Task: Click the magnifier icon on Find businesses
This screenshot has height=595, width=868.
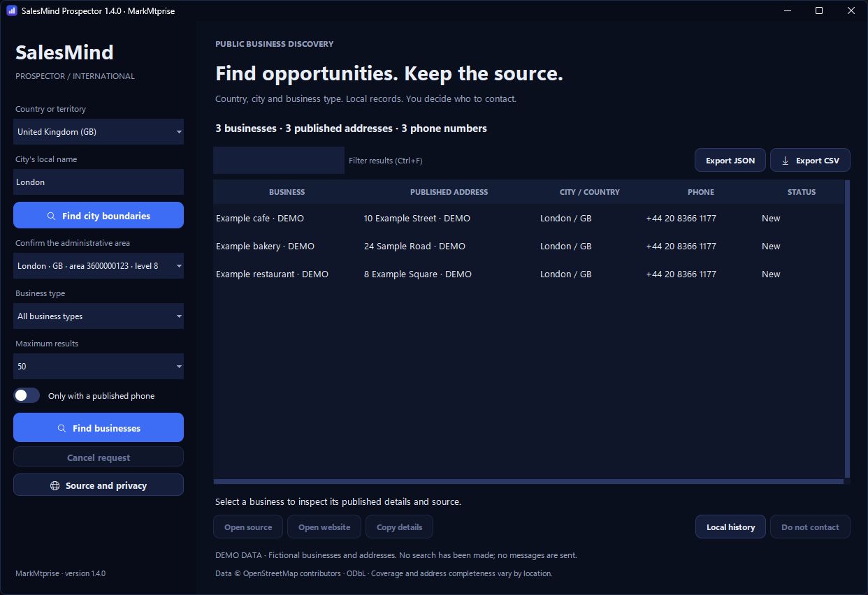Action: [x=62, y=428]
